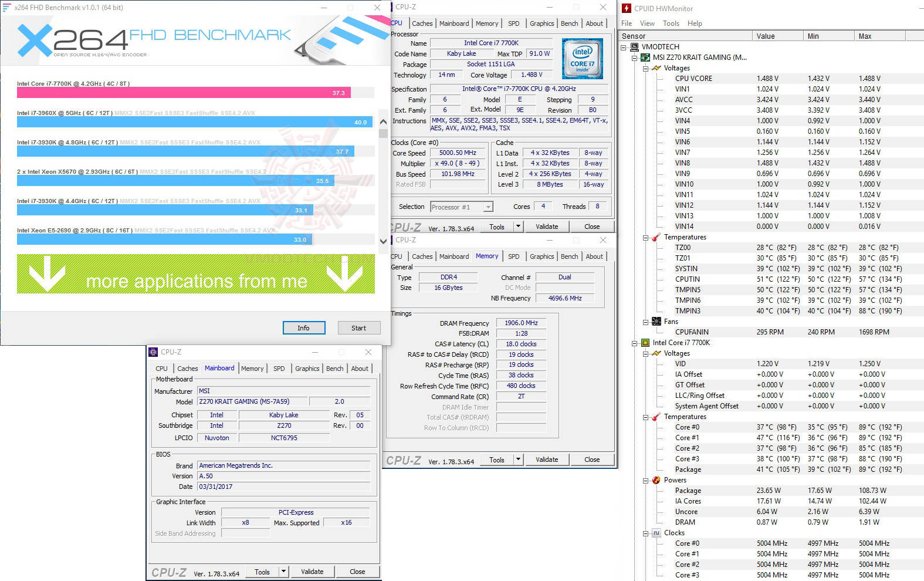Switch to About tab in the CPU-Z Mainboard window
924x581 pixels.
coord(360,369)
